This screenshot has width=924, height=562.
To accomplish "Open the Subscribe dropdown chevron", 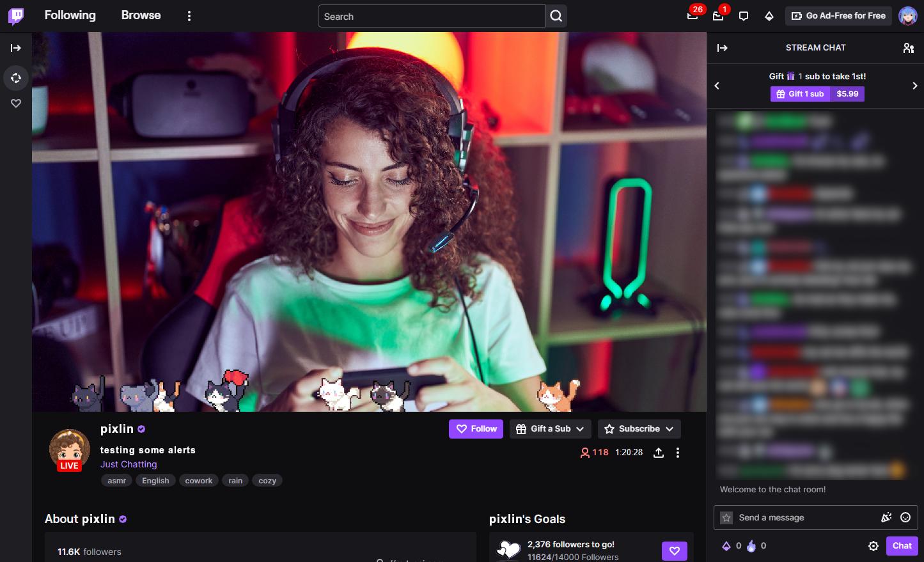I will (x=670, y=428).
